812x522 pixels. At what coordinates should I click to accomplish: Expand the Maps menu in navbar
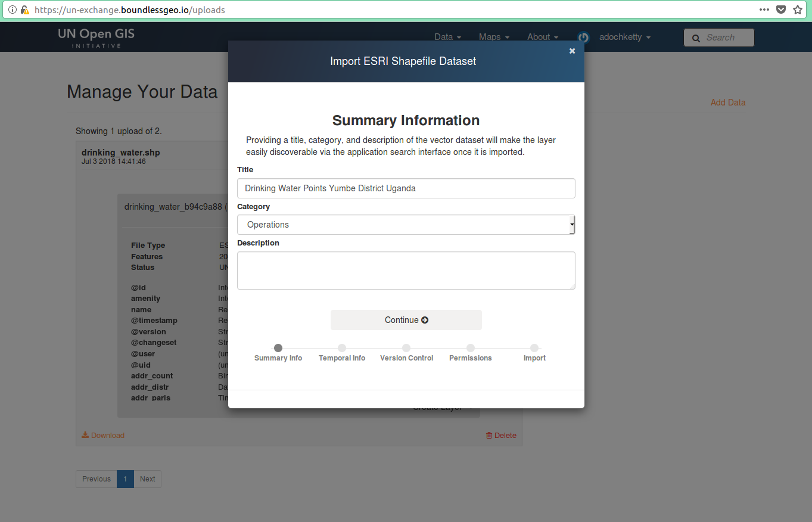pos(494,37)
